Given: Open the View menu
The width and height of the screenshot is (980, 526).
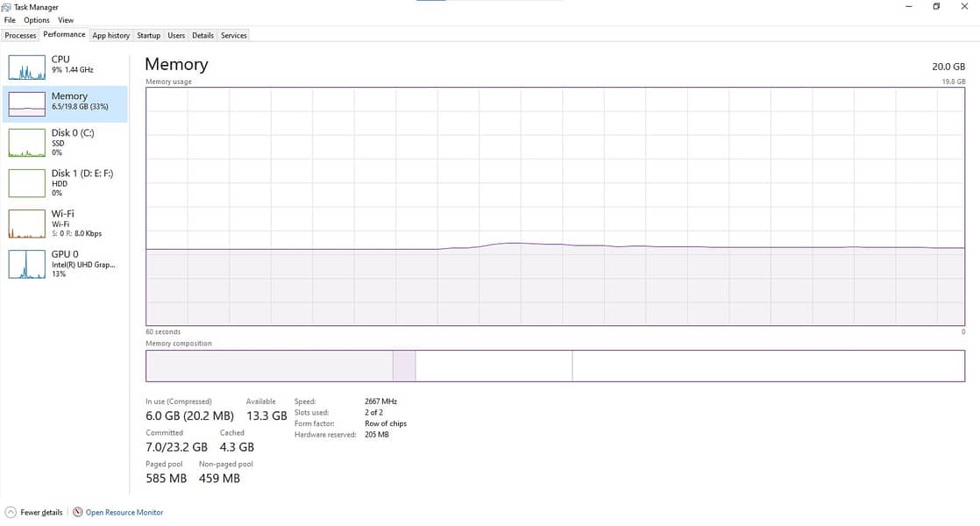Looking at the screenshot, I should coord(66,20).
